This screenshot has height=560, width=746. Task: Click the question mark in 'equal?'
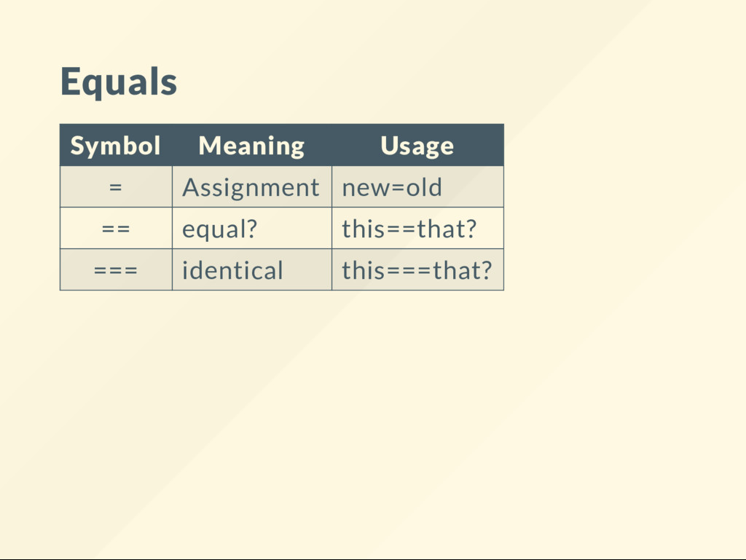(x=251, y=229)
